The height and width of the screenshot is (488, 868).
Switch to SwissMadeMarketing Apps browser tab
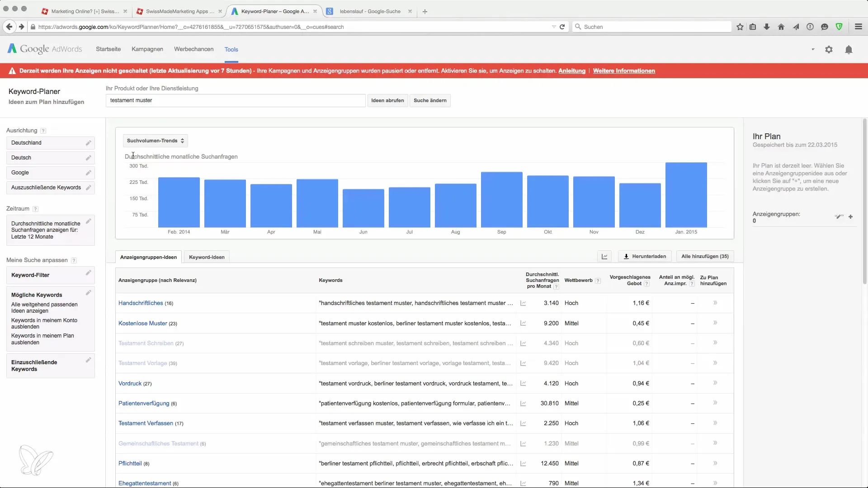(179, 11)
